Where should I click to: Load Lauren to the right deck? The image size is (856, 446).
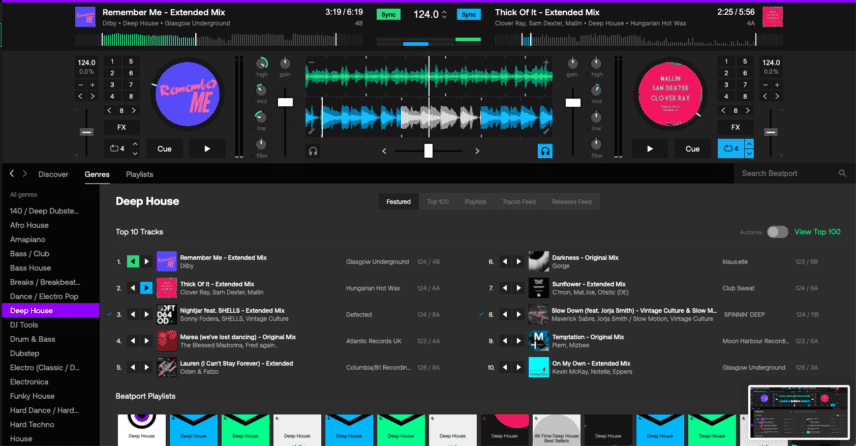(146, 367)
